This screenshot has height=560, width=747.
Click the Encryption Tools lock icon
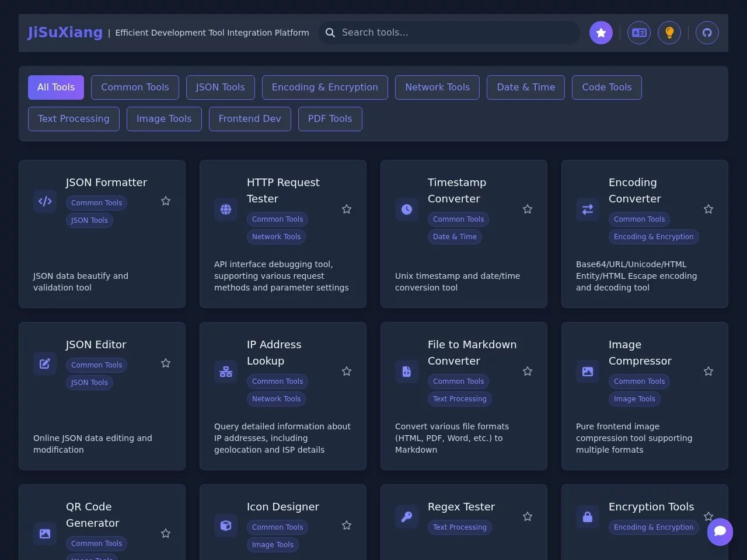[x=588, y=516]
